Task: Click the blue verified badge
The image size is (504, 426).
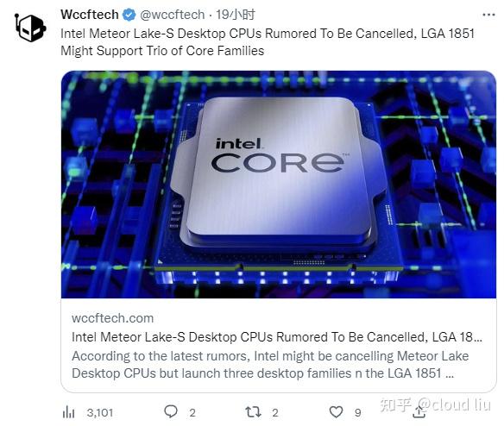Action: pyautogui.click(x=129, y=15)
